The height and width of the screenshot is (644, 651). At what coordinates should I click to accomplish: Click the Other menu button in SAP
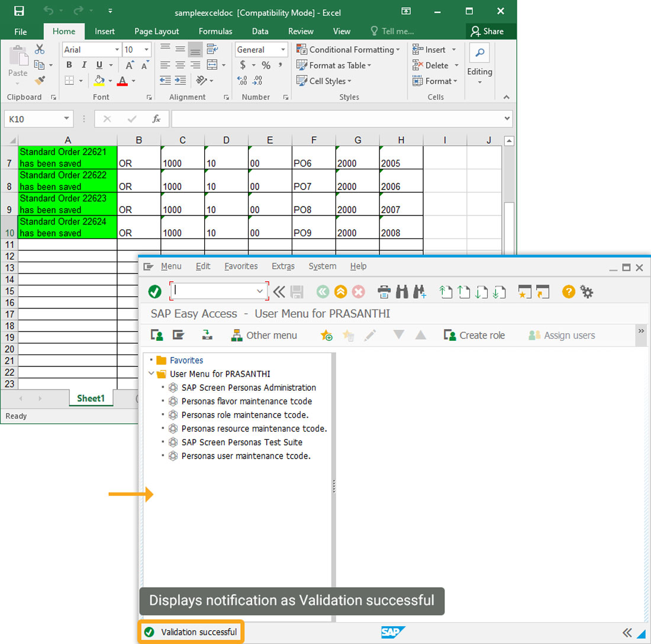pyautogui.click(x=264, y=335)
